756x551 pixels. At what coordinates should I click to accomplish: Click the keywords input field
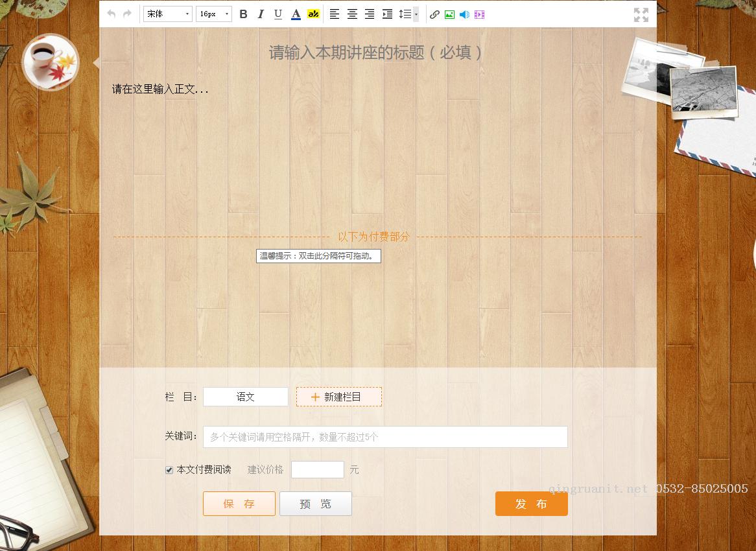tap(384, 436)
